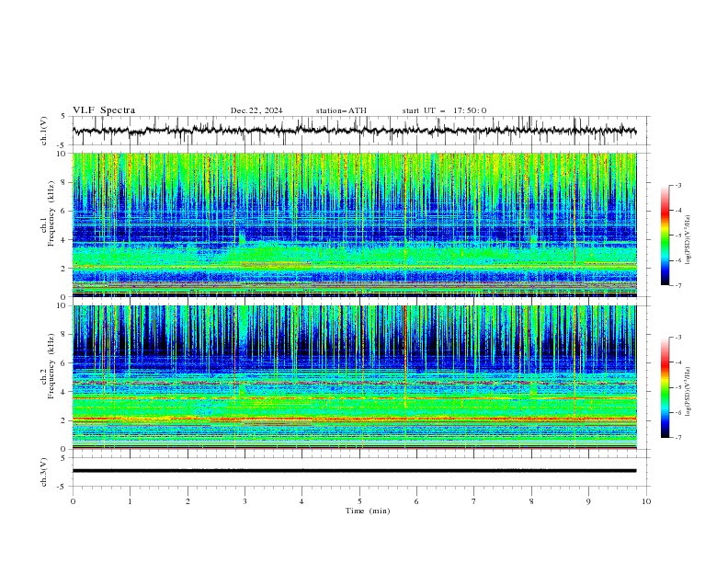The image size is (728, 563).
Task: Click the '-3' value on upper color scale
Action: pyautogui.click(x=678, y=186)
